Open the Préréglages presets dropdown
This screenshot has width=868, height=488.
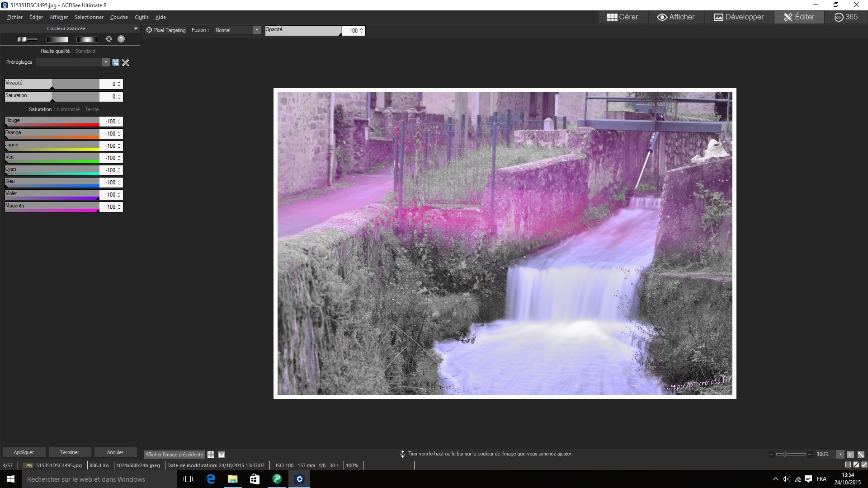click(105, 62)
